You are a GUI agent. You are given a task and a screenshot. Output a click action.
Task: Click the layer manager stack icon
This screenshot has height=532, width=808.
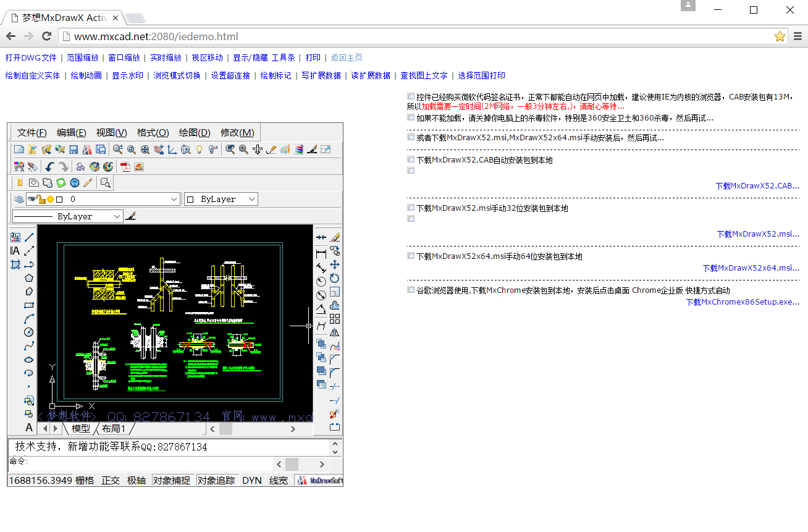click(x=19, y=199)
